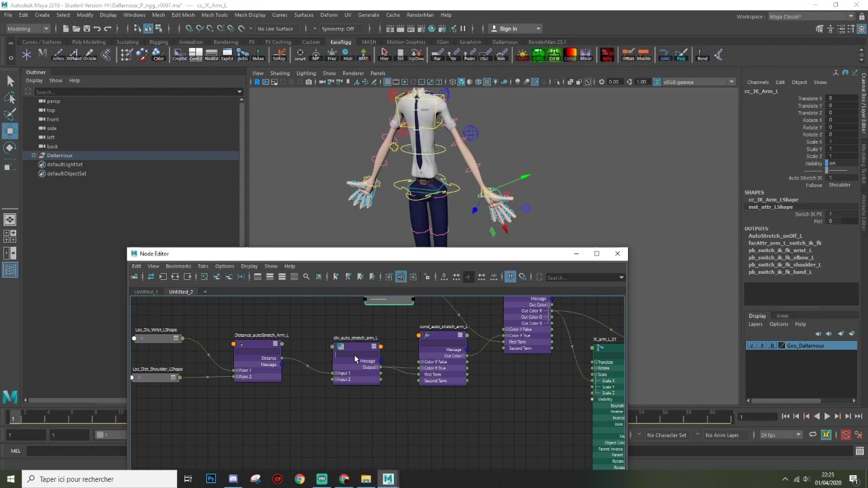Toggle the viewport grid display icon
The height and width of the screenshot is (488, 868).
pyautogui.click(x=387, y=82)
